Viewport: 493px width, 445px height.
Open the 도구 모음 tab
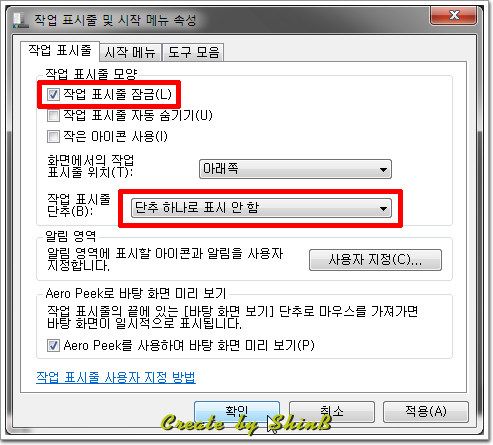(193, 53)
